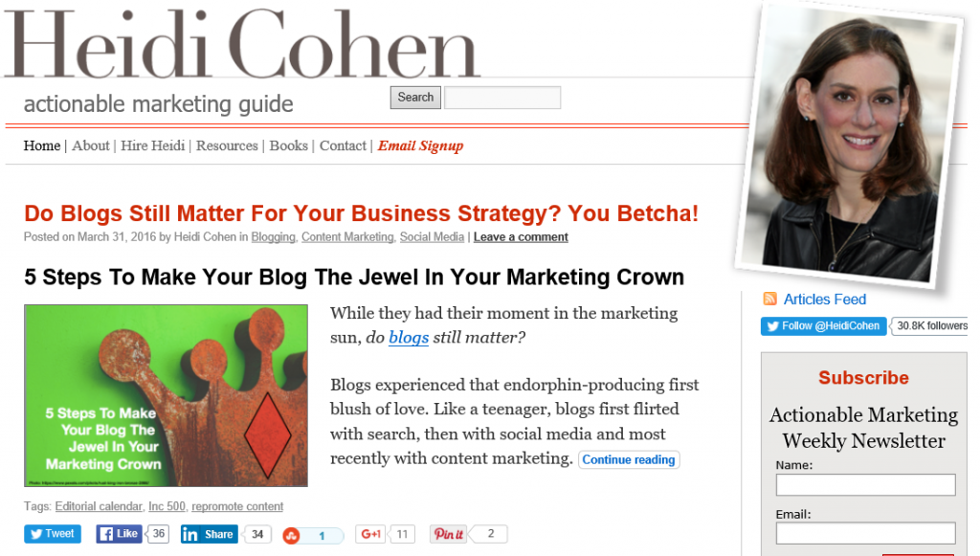The width and height of the screenshot is (980, 556).
Task: Click the Email field in the Subscribe form
Action: (864, 533)
